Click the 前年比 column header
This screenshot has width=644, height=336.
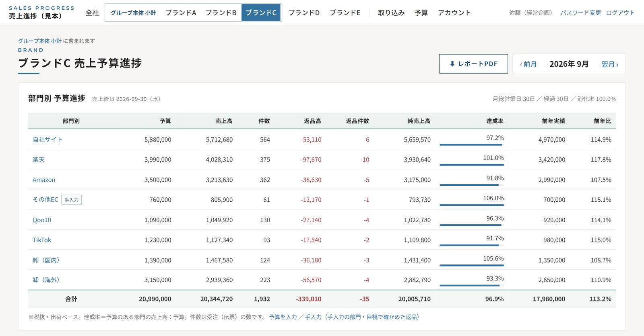pos(603,121)
